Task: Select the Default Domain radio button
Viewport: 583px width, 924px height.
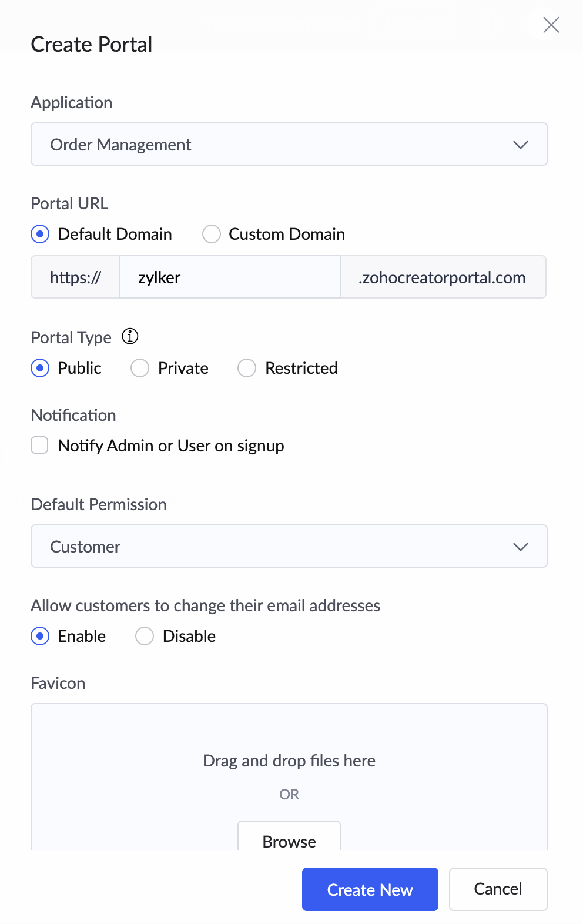Action: point(40,234)
